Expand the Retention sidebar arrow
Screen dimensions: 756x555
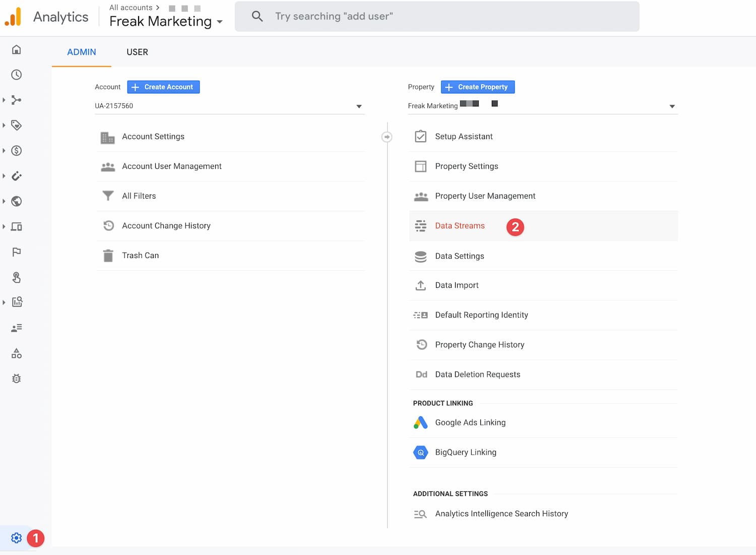pyautogui.click(x=4, y=176)
